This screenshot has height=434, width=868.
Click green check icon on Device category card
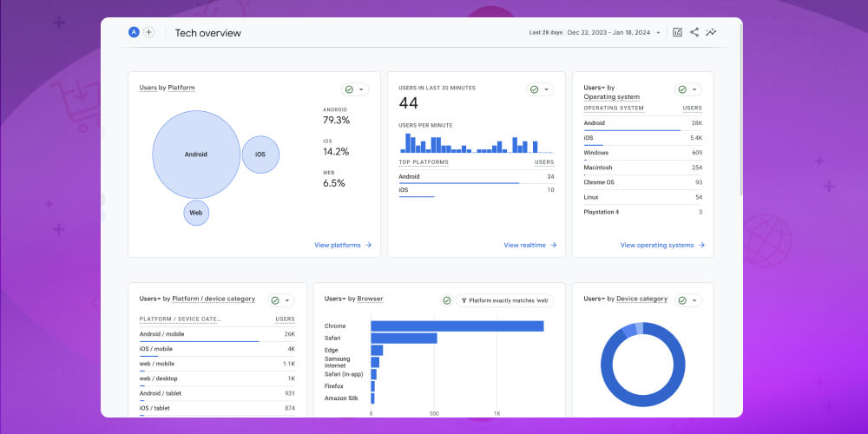pyautogui.click(x=682, y=300)
